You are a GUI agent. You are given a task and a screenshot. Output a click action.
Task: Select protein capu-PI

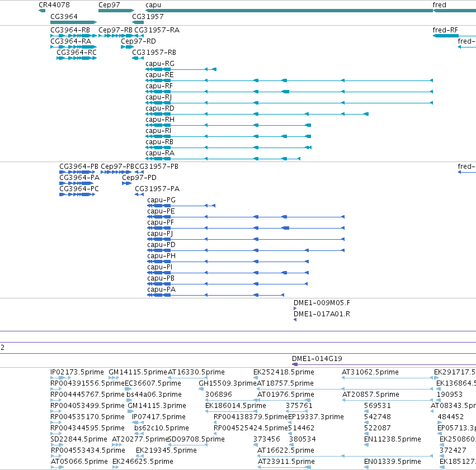tap(228, 273)
